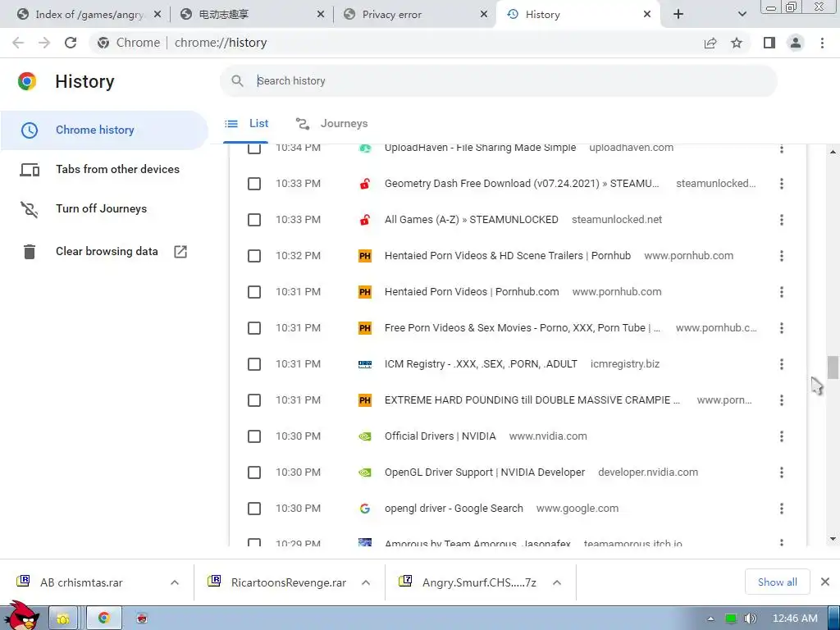The height and width of the screenshot is (630, 840).
Task: Check the opengl driver Google Search checkbox
Action: [254, 509]
